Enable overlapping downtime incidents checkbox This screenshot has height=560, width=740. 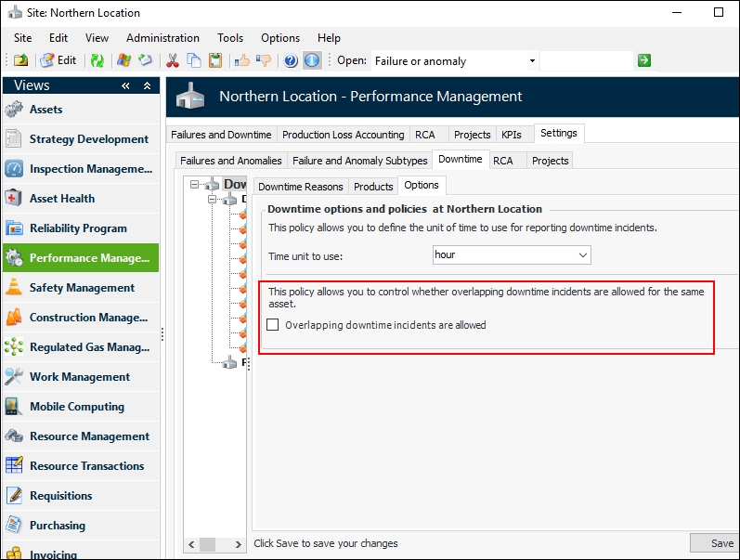273,325
